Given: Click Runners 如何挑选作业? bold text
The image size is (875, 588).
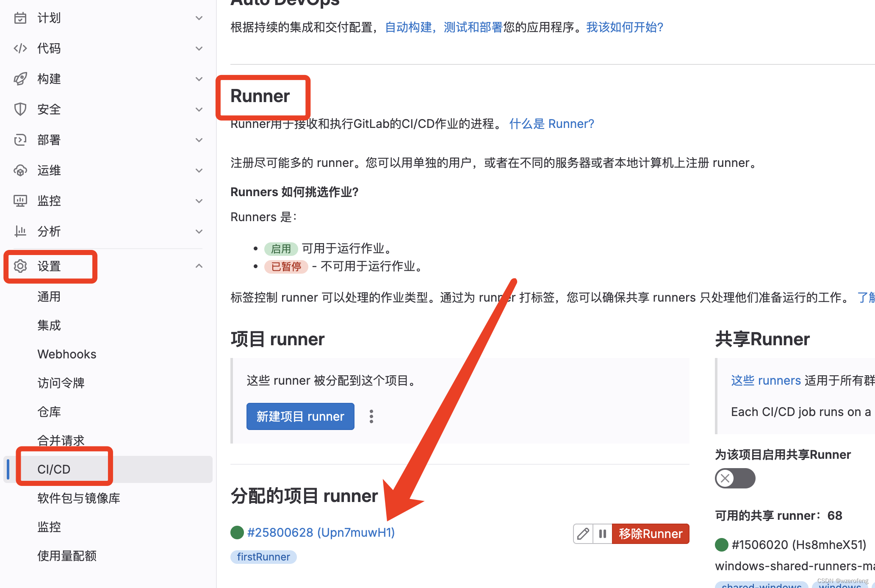Looking at the screenshot, I should [294, 192].
